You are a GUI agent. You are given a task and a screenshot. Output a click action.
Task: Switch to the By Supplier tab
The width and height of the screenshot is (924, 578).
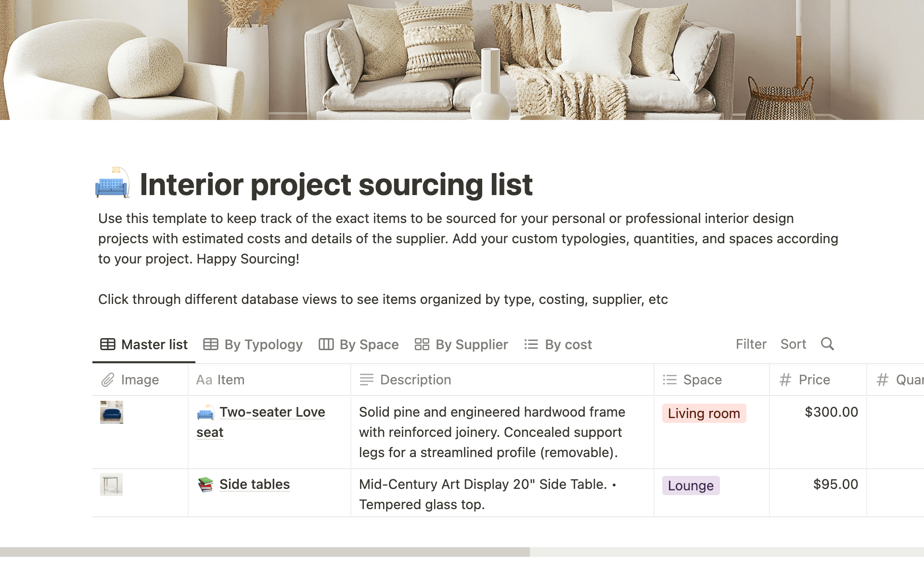(x=471, y=344)
